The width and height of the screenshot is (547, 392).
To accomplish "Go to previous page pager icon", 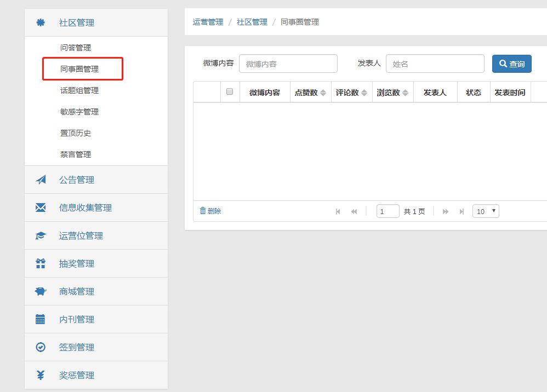I will coord(354,211).
